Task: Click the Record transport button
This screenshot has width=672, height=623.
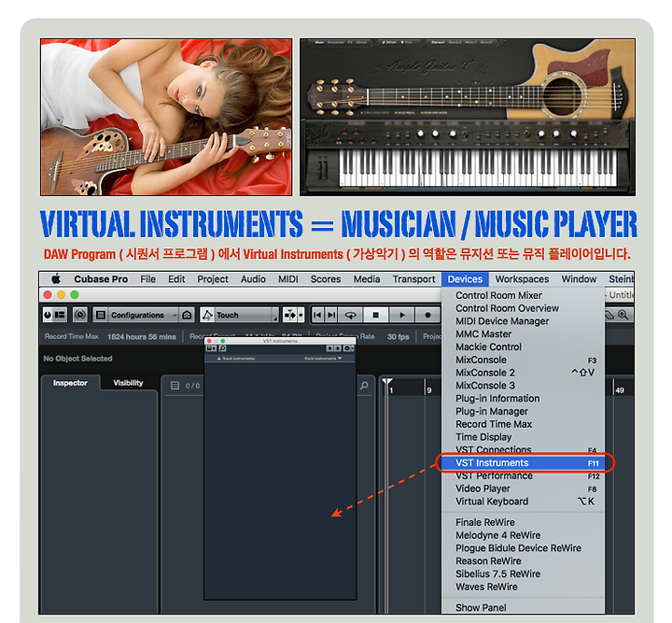Action: tap(427, 315)
